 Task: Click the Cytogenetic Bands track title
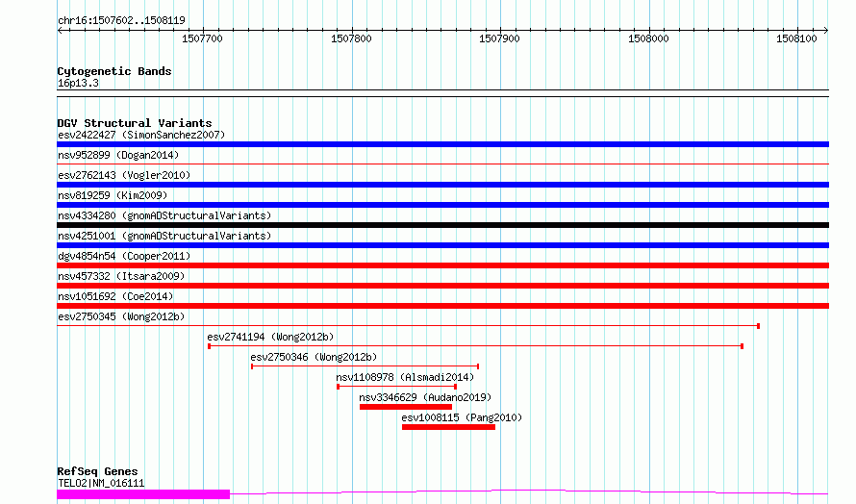(114, 71)
